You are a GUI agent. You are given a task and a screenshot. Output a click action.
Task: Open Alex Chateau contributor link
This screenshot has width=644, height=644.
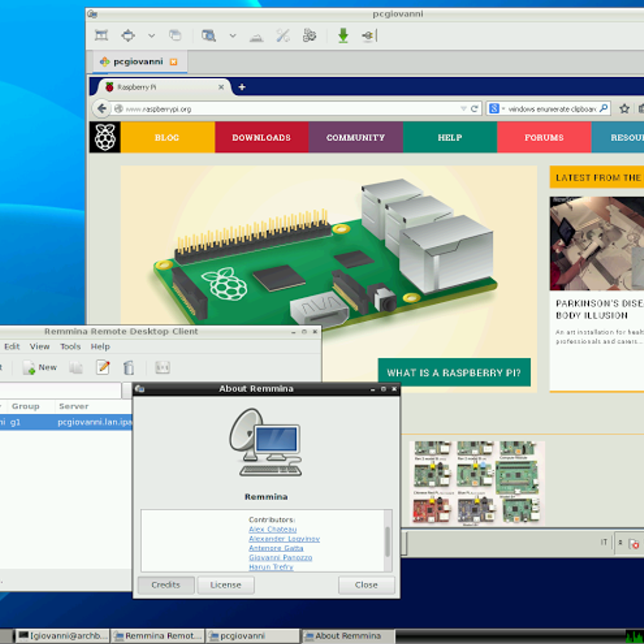273,529
